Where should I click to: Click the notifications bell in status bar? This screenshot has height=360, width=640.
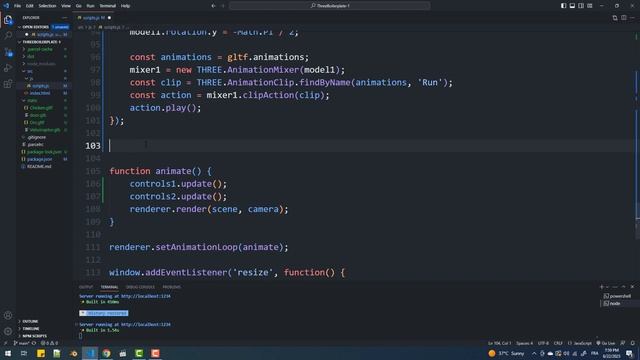[x=633, y=343]
